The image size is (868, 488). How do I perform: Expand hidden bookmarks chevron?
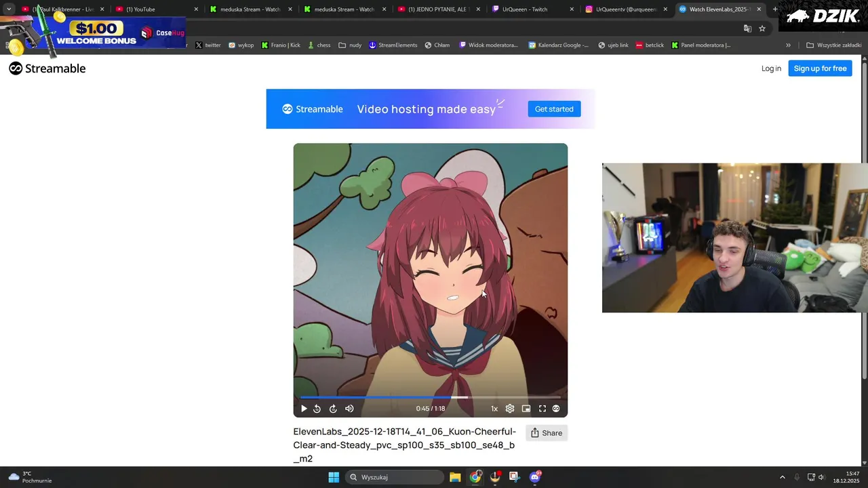(788, 45)
